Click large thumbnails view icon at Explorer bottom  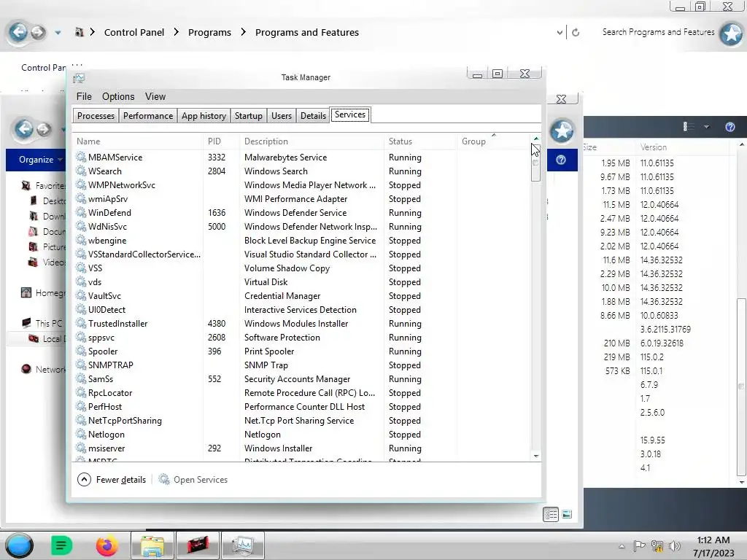click(x=567, y=514)
